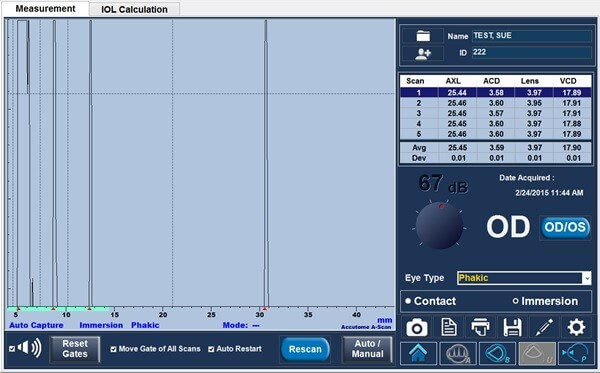Select the Measurement tab
The image size is (600, 373).
(46, 9)
